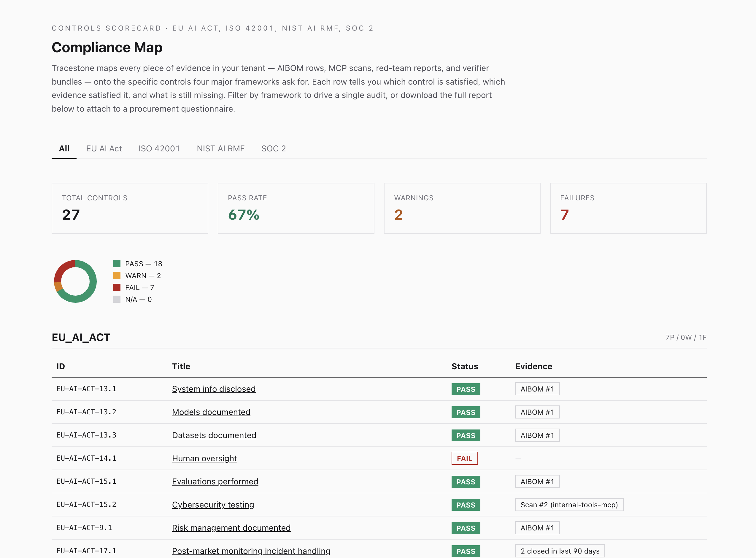Click the PASS — 18 legend label
Image resolution: width=756 pixels, height=558 pixels.
144,264
